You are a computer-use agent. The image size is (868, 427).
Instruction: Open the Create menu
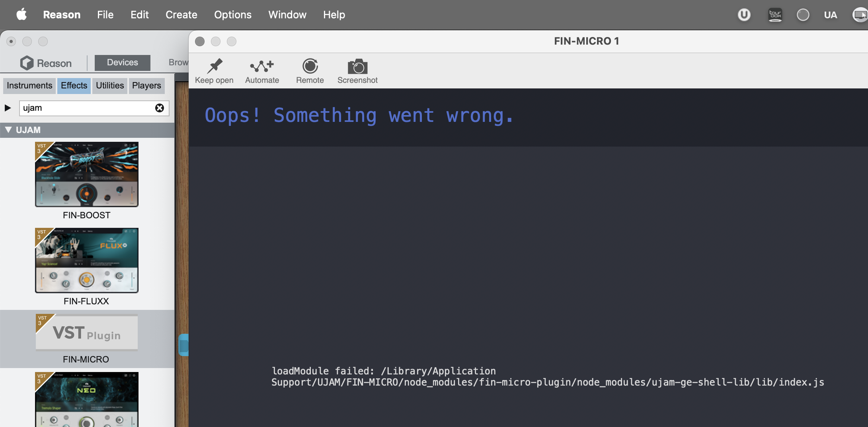click(181, 15)
